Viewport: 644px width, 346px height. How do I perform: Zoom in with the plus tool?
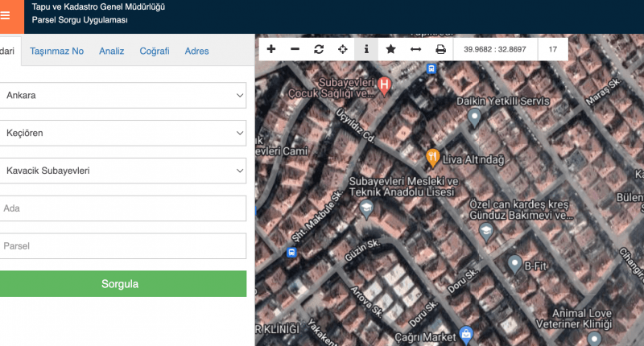click(271, 49)
